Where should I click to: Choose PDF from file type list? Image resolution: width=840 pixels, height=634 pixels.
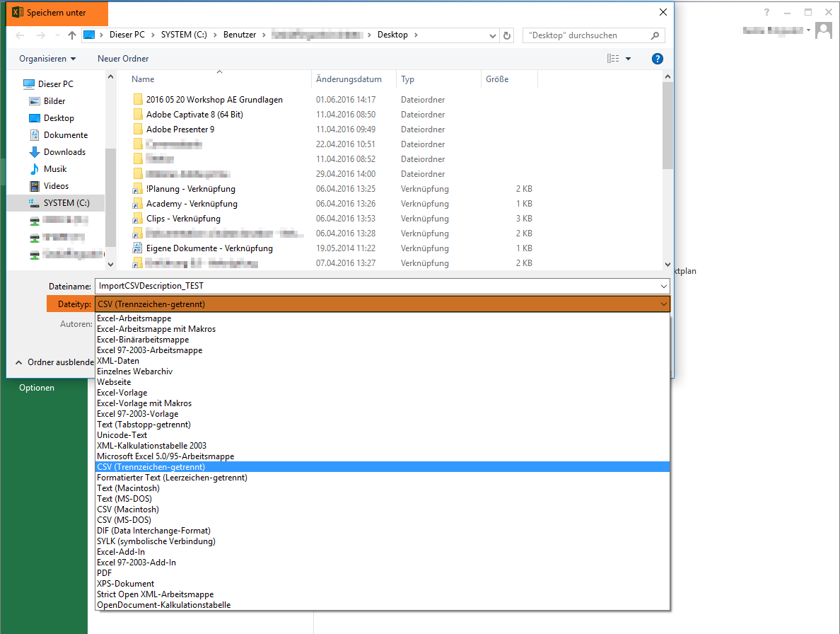click(383, 573)
